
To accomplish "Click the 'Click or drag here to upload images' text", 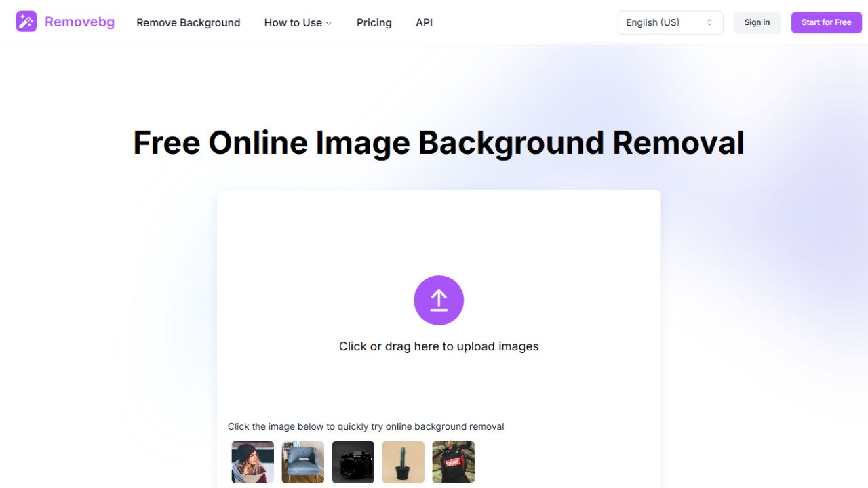I will 439,346.
